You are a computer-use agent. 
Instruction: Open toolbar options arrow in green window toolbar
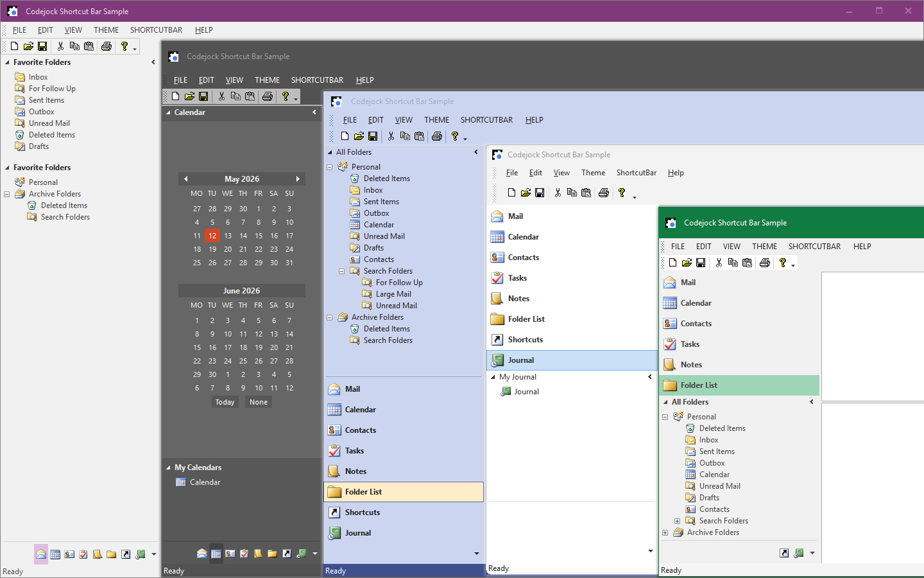[x=793, y=265]
